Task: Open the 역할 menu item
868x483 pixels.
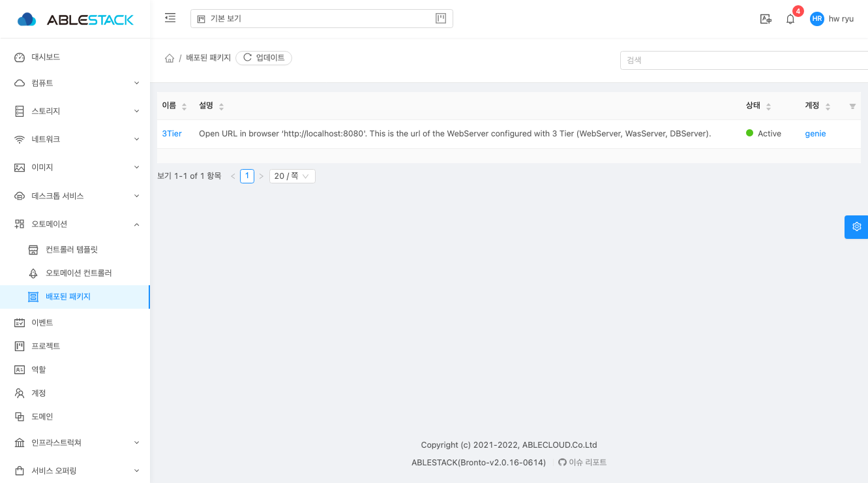Action: tap(75, 370)
